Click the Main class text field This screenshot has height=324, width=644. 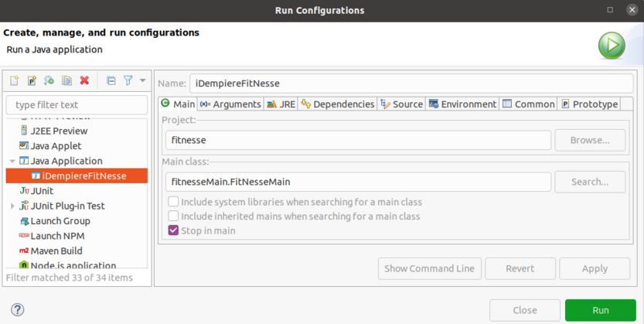[358, 182]
